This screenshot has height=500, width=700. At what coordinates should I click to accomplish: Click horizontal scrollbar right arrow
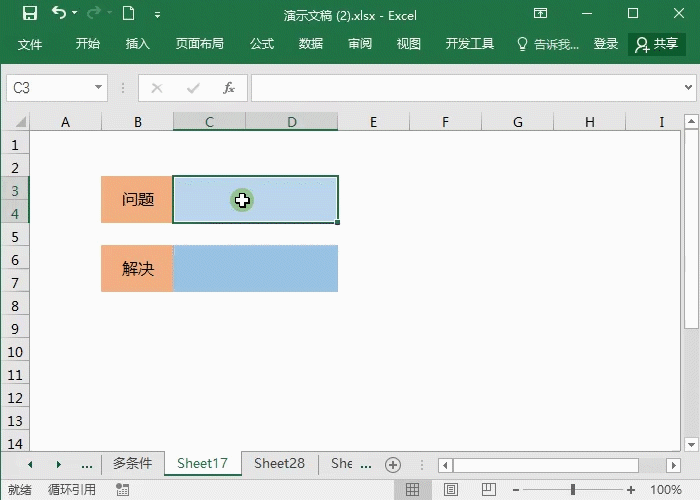(674, 466)
